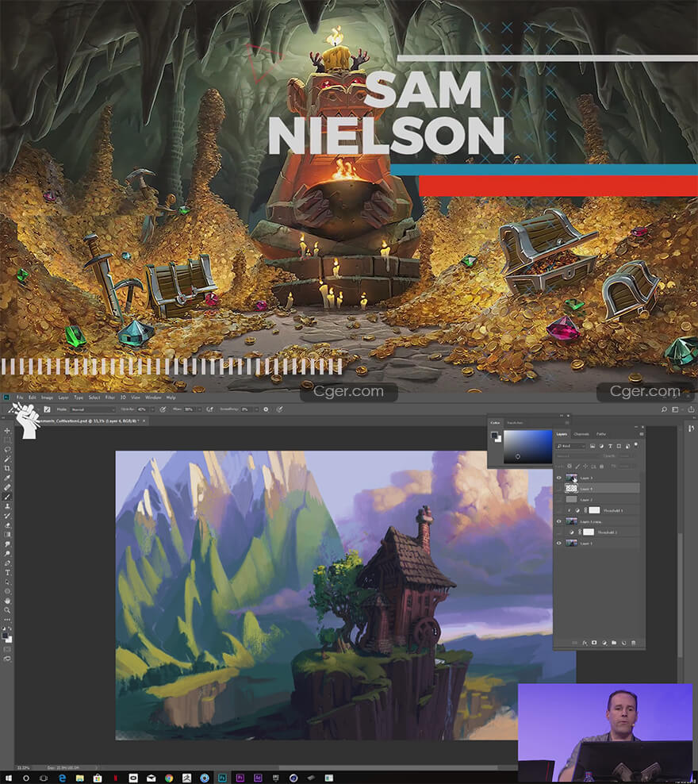Viewport: 698px width, 784px height.
Task: Close the open document tab
Action: pyautogui.click(x=144, y=421)
